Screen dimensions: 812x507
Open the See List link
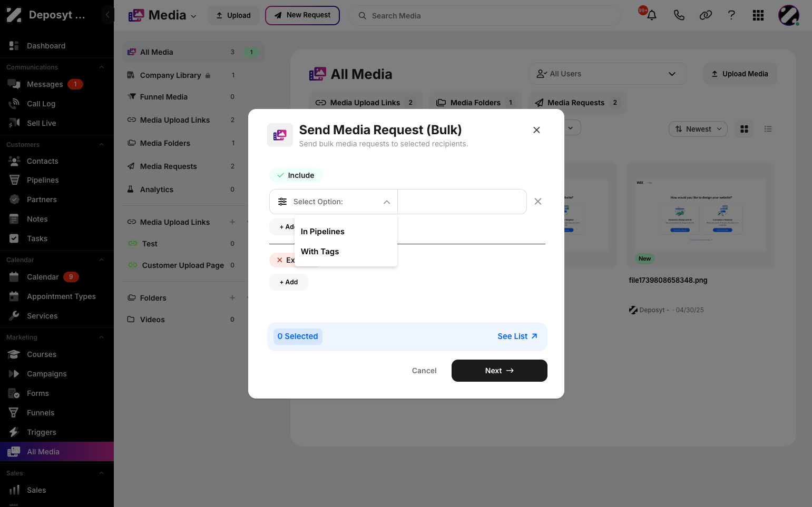517,336
